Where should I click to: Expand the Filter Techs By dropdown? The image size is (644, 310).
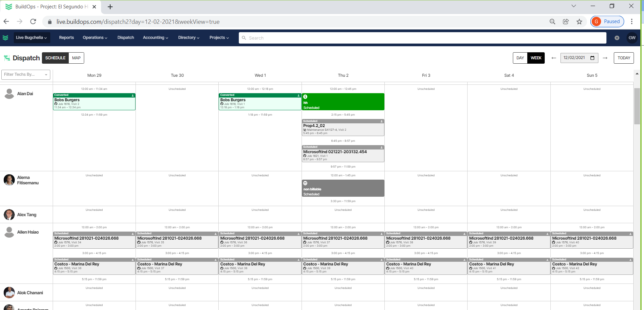26,75
